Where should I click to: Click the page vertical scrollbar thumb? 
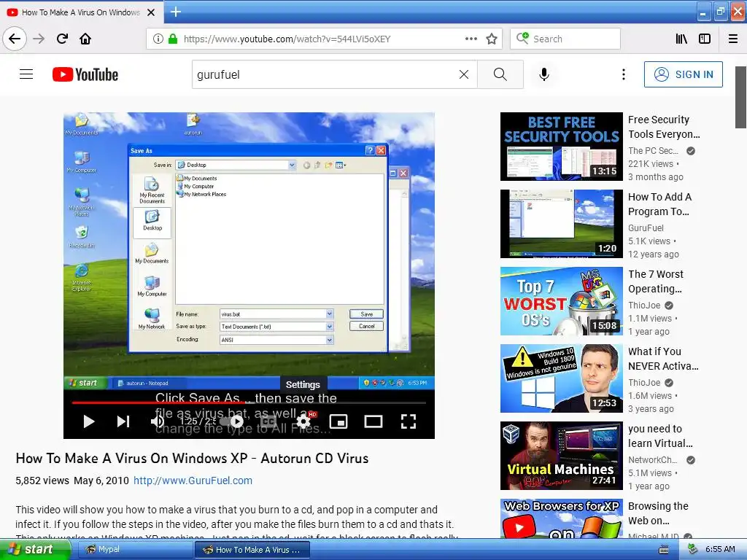point(740,97)
